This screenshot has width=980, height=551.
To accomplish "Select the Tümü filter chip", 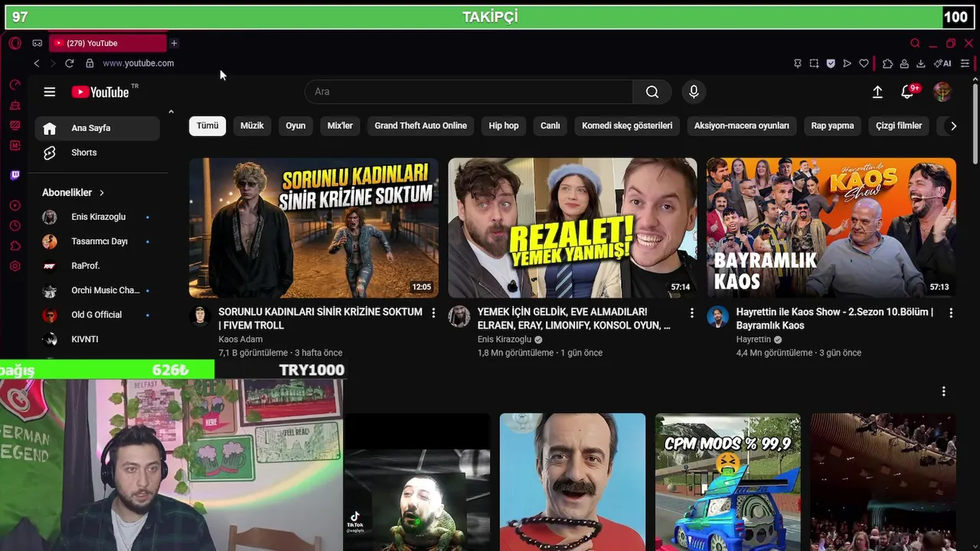I will tap(207, 126).
